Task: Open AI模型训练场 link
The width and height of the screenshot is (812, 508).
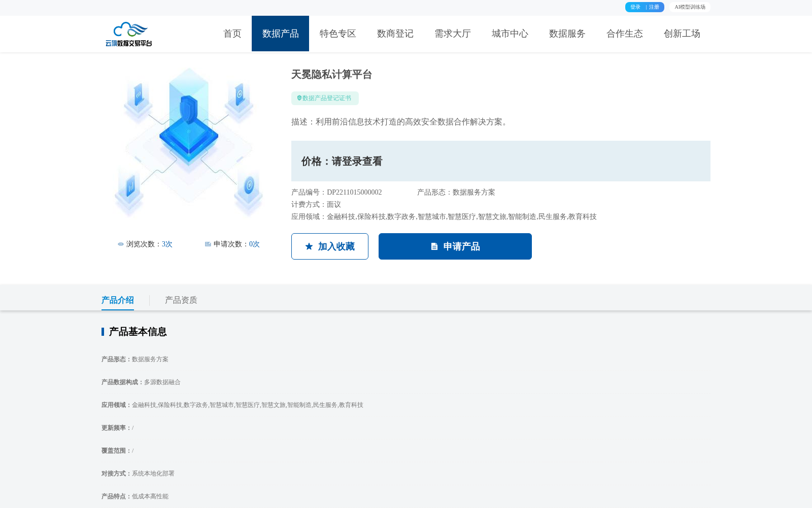Action: (x=690, y=7)
